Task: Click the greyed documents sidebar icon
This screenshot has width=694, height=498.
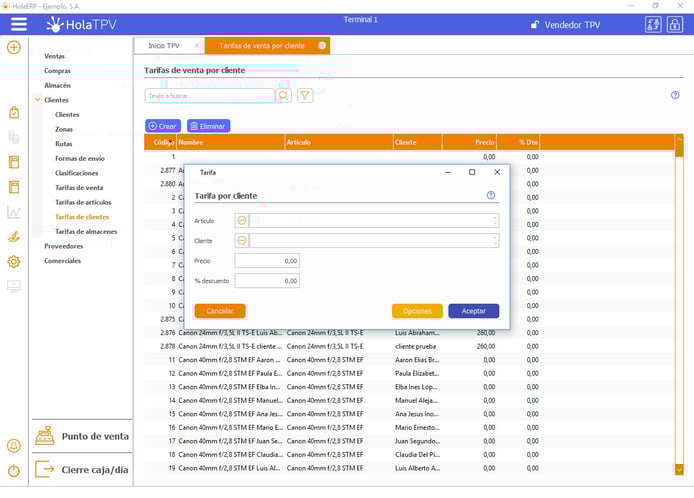Action: click(14, 137)
